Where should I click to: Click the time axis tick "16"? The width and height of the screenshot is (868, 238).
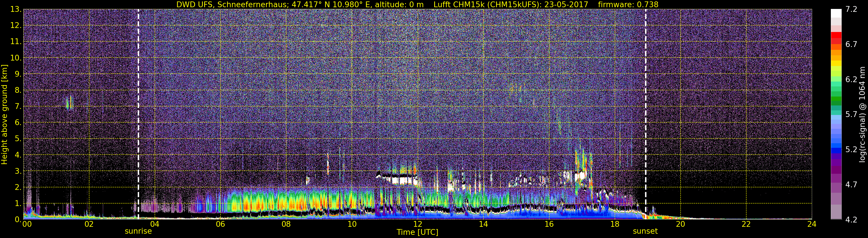(x=549, y=224)
